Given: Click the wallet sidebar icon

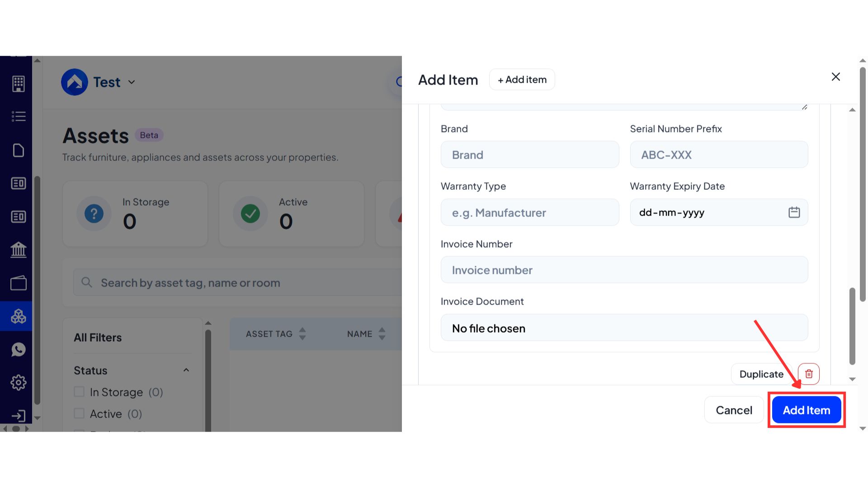Looking at the screenshot, I should [x=19, y=283].
